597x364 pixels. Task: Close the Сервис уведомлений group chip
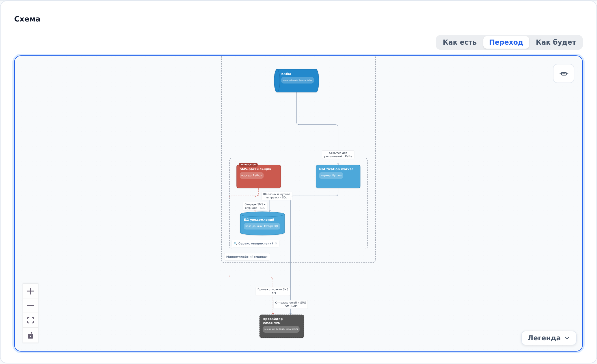pyautogui.click(x=276, y=244)
